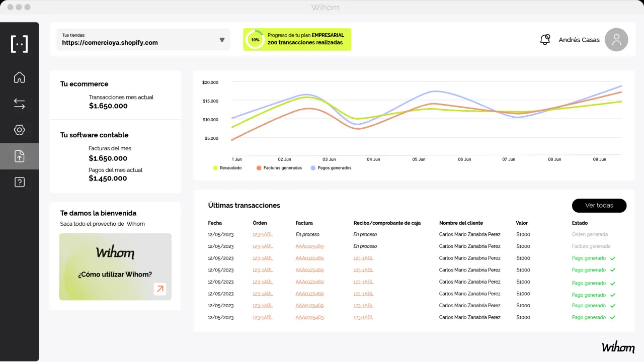Select the file upload icon in sidebar
644x362 pixels.
coord(19,156)
